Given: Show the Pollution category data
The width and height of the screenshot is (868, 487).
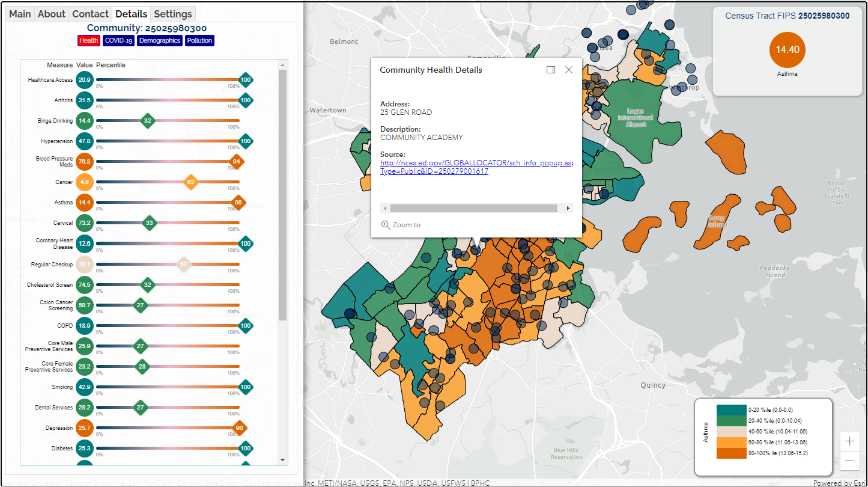Looking at the screenshot, I should 199,40.
